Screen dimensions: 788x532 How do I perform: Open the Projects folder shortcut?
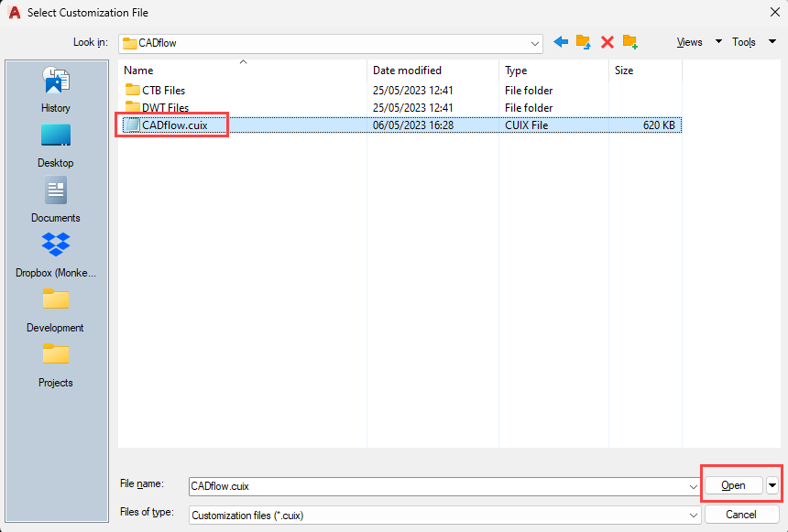56,365
